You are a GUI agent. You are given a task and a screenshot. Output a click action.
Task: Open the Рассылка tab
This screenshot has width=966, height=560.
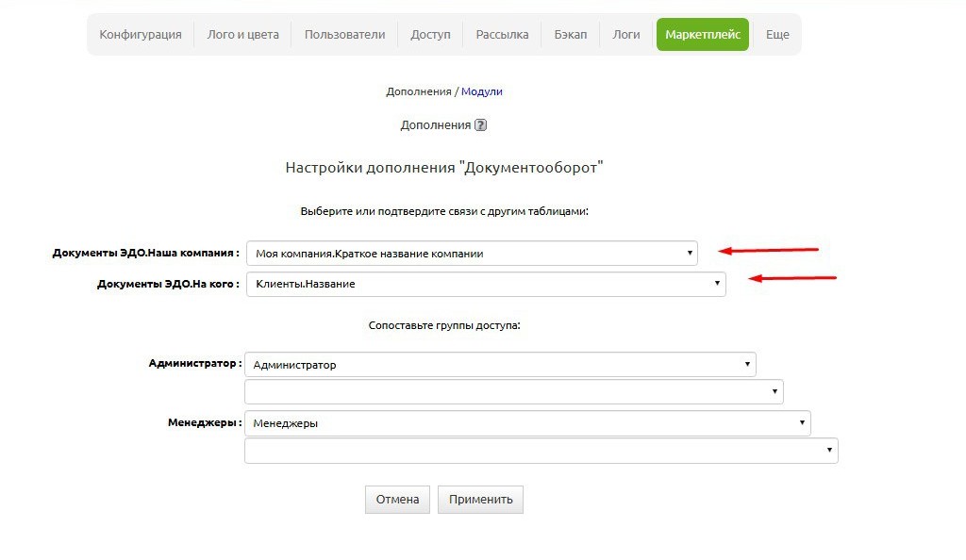[502, 35]
